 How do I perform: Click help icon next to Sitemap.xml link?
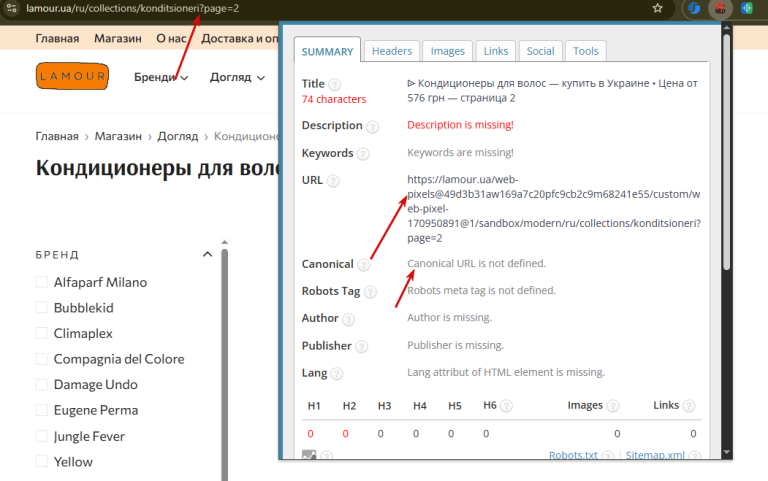click(694, 456)
